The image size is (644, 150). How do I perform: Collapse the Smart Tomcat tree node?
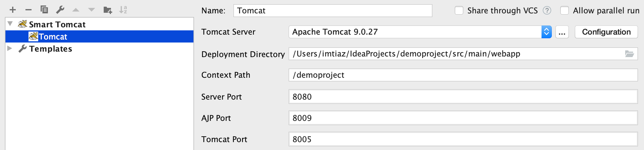coord(10,24)
